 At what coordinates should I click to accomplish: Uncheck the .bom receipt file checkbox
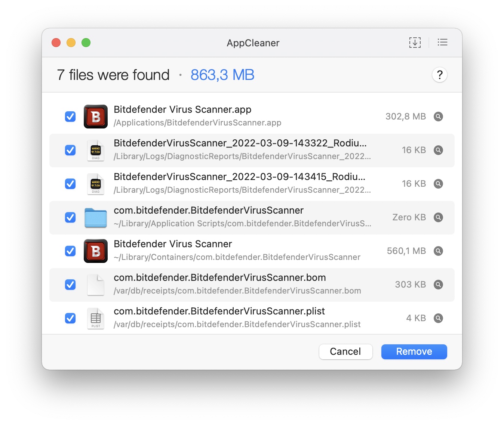[70, 285]
